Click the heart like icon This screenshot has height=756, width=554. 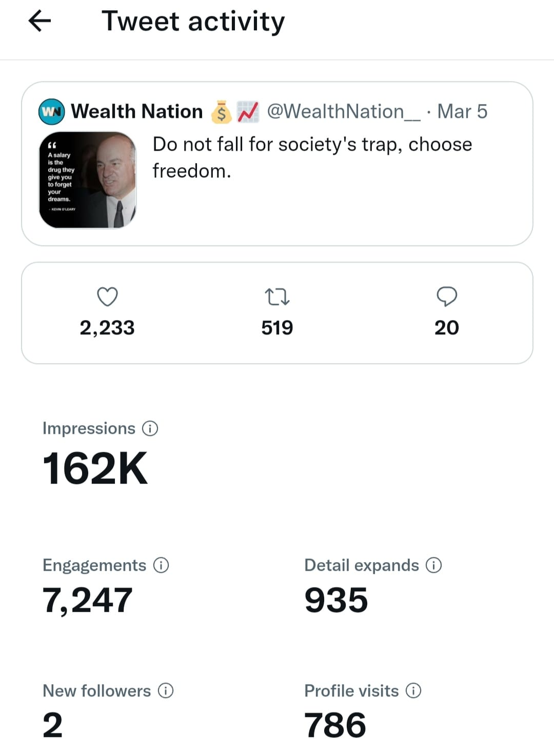pos(107,296)
